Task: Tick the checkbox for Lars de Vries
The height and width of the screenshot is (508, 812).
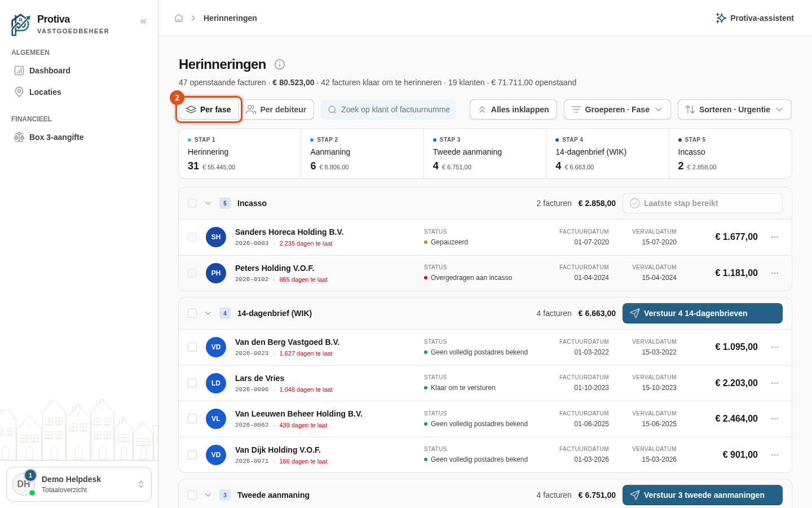Action: click(x=192, y=383)
